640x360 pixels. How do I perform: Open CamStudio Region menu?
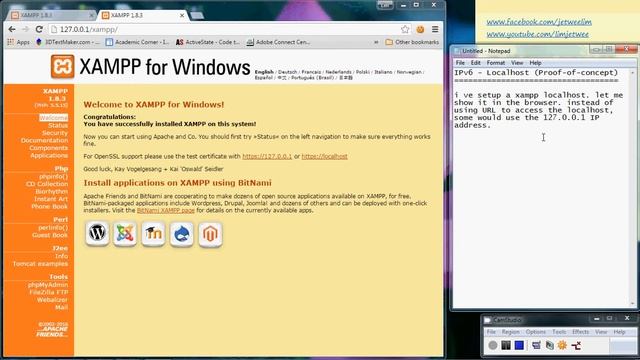point(511,332)
